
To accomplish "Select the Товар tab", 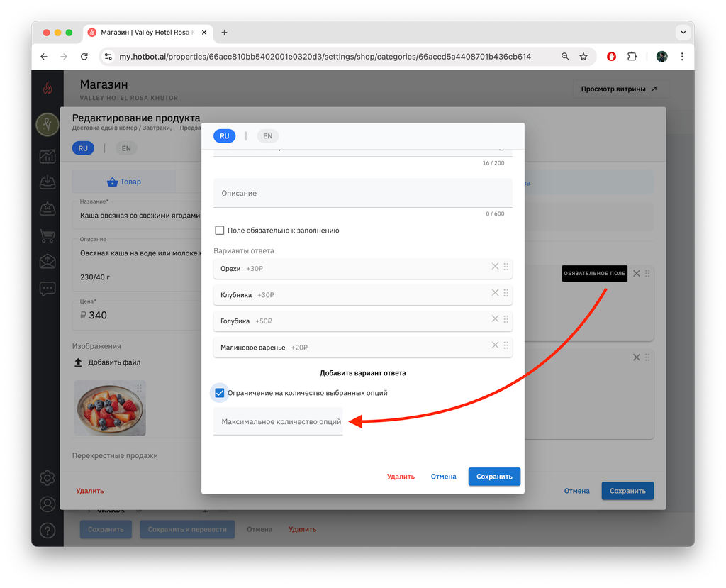I will [123, 182].
